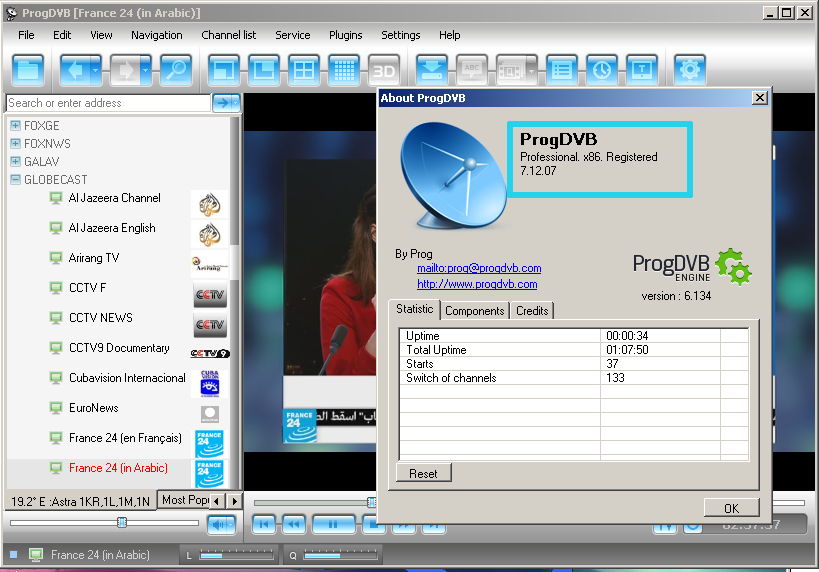Click the download arrow toolbar icon
Screen dimensions: 819x572
tap(432, 69)
